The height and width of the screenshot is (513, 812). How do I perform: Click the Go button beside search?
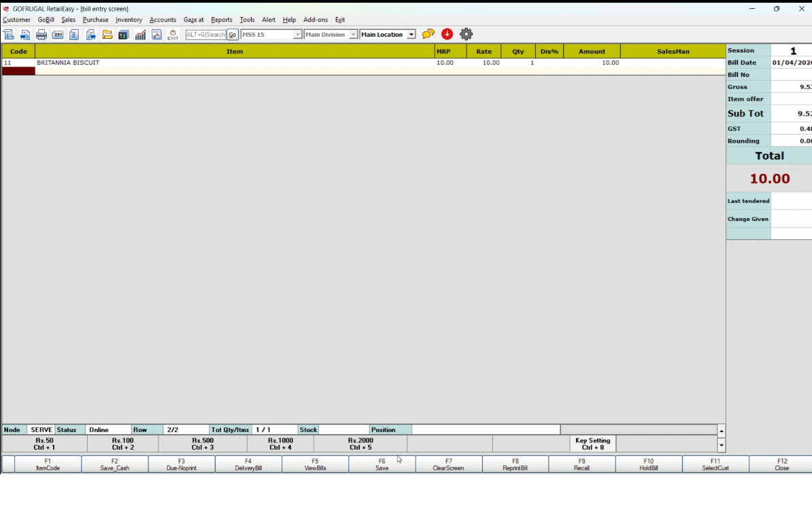tap(233, 35)
